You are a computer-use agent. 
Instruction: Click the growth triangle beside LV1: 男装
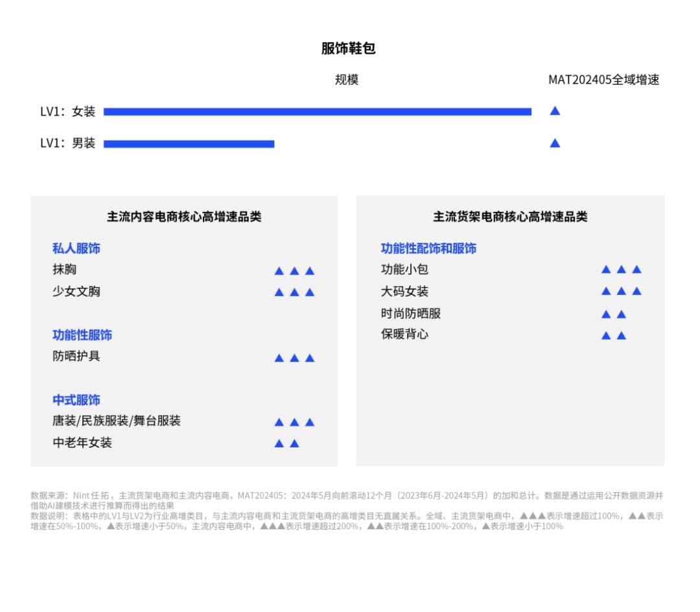[x=554, y=143]
